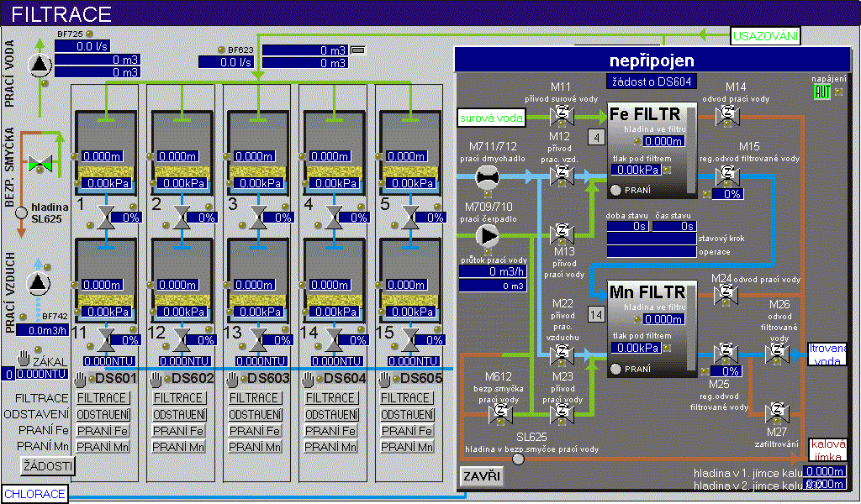Toggle the ZÁKAL hand mode icon
Image resolution: width=861 pixels, height=504 pixels.
click(x=24, y=359)
